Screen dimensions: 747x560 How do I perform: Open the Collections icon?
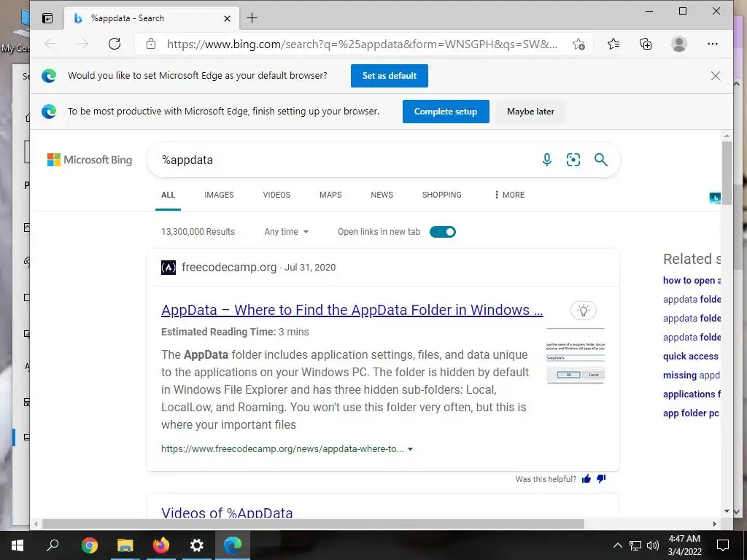[646, 44]
